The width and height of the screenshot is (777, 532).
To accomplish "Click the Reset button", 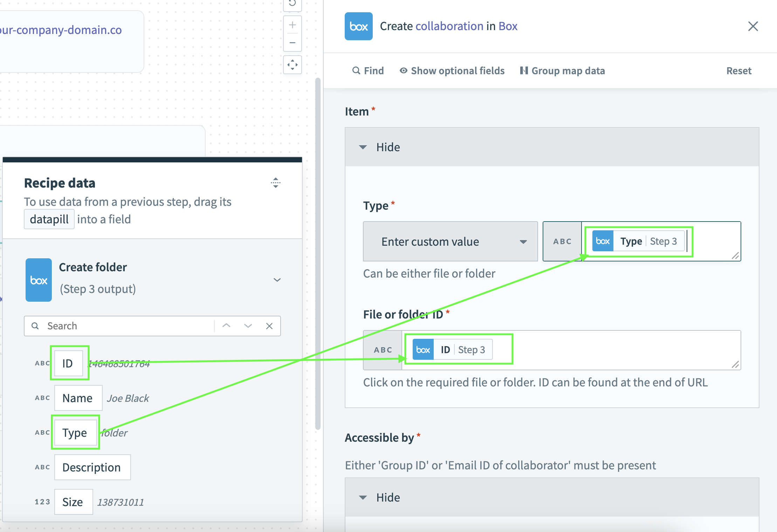I will point(739,71).
